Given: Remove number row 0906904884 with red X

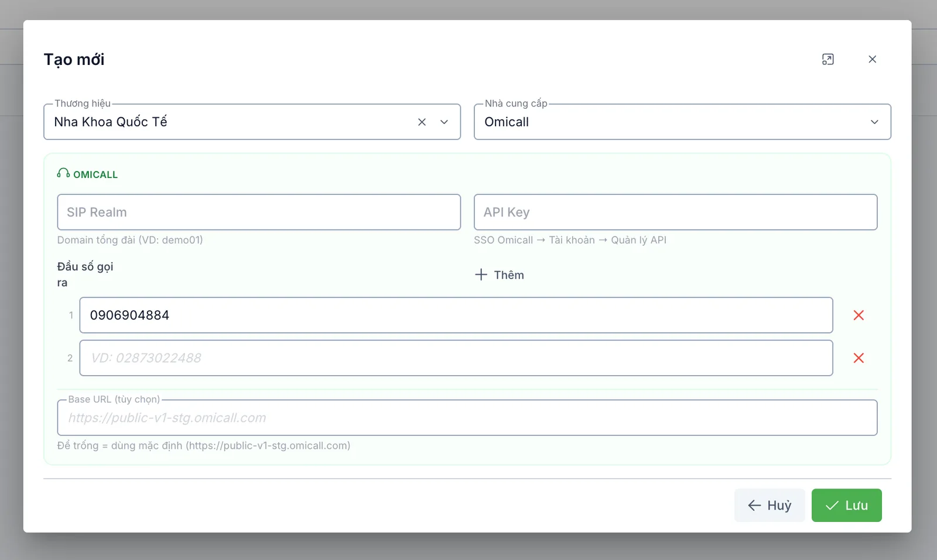Looking at the screenshot, I should click(859, 315).
